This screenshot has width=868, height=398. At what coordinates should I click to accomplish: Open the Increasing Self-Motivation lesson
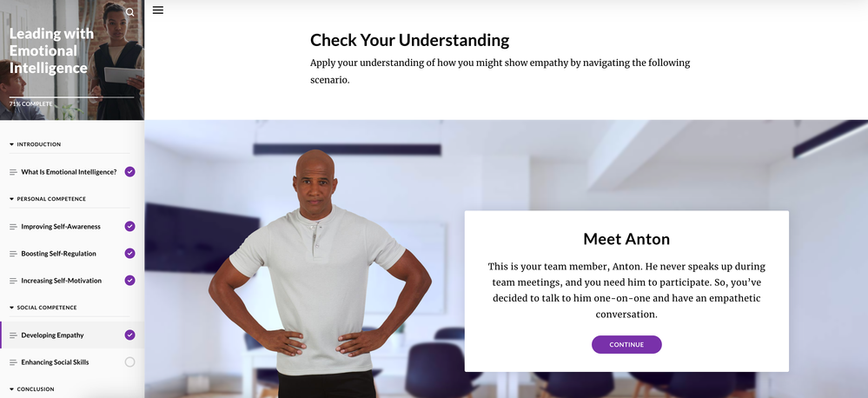62,281
